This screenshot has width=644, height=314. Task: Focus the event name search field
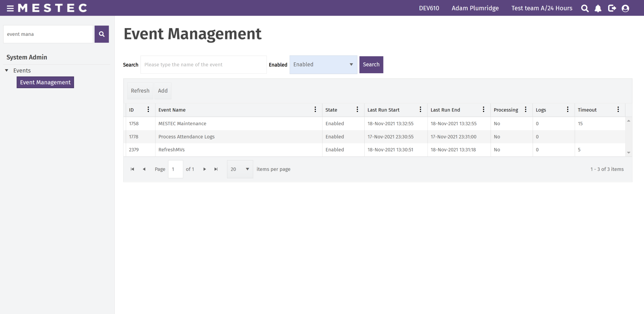(x=203, y=65)
